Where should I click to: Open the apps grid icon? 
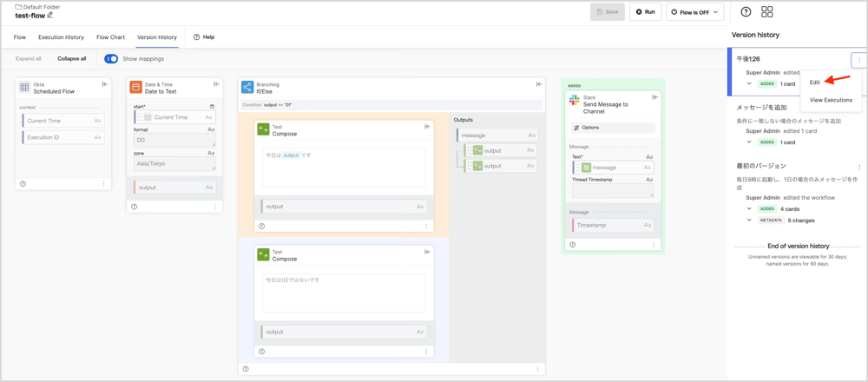tap(767, 11)
